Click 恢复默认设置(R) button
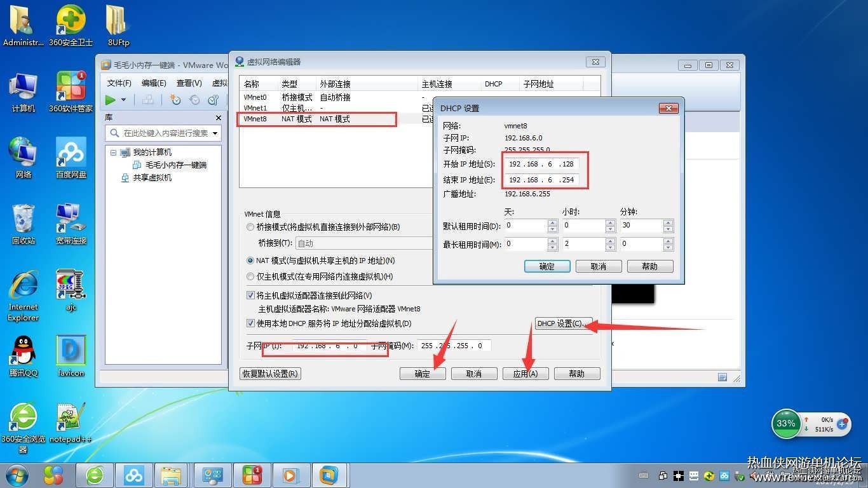 (x=270, y=374)
